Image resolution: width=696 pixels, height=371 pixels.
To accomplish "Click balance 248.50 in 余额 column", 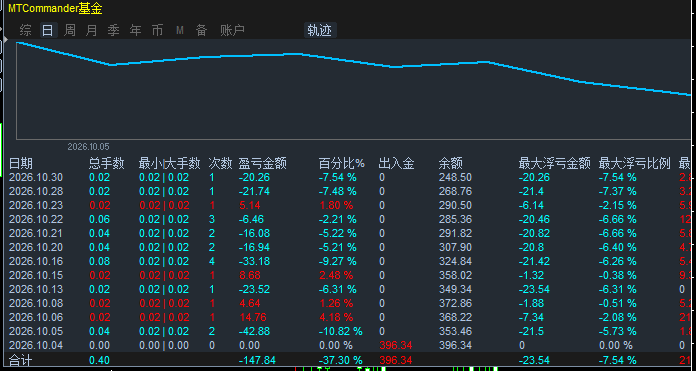I will pyautogui.click(x=454, y=178).
